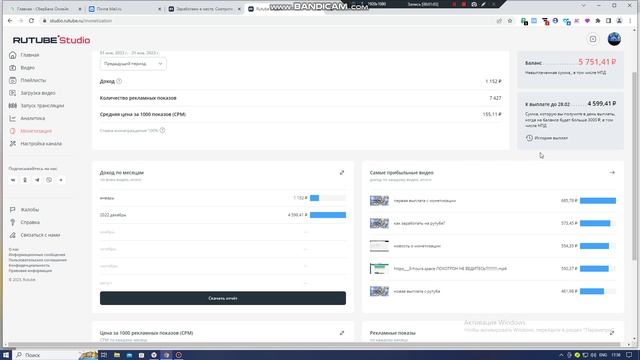
Task: Expand the Доход по месяцам chart
Action: pos(342,173)
